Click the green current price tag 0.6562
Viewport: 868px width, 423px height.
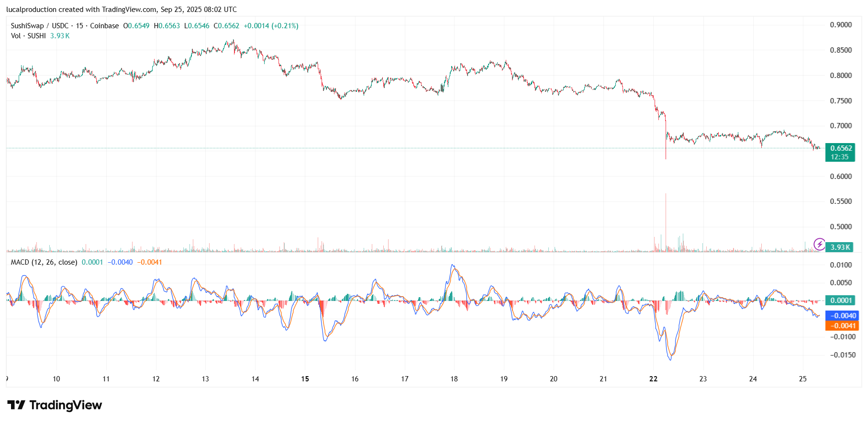coord(841,148)
